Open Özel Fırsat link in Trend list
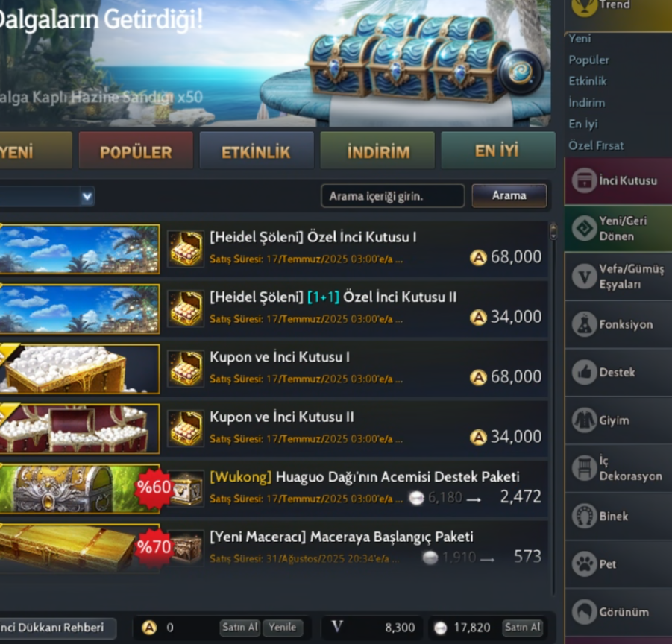This screenshot has width=672, height=644. pyautogui.click(x=596, y=145)
